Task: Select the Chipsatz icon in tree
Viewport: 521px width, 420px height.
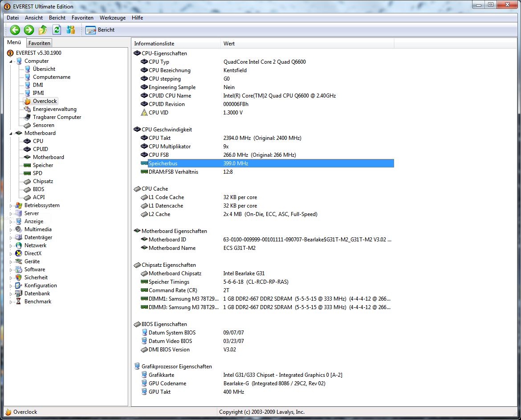Action: click(x=28, y=181)
